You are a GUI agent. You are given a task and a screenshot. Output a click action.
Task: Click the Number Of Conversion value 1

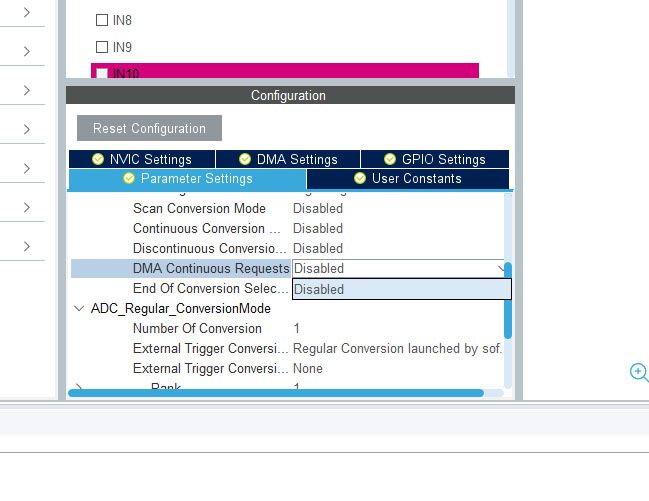[296, 328]
